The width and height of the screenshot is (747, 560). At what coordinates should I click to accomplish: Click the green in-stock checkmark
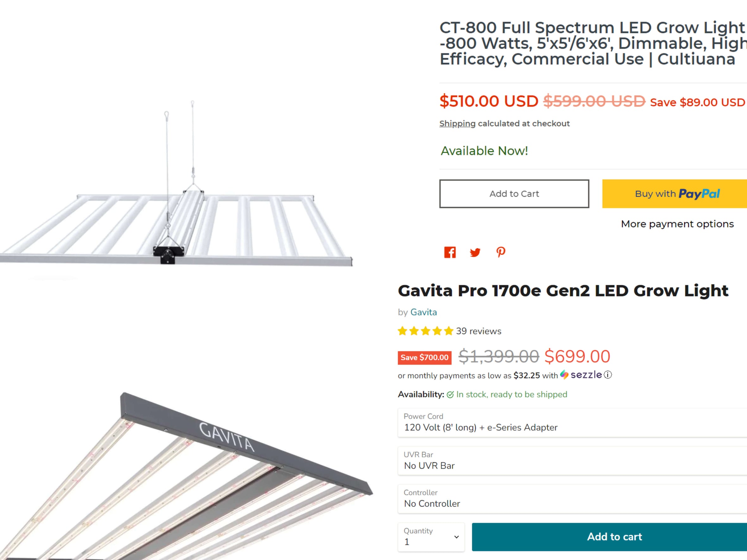coord(450,394)
